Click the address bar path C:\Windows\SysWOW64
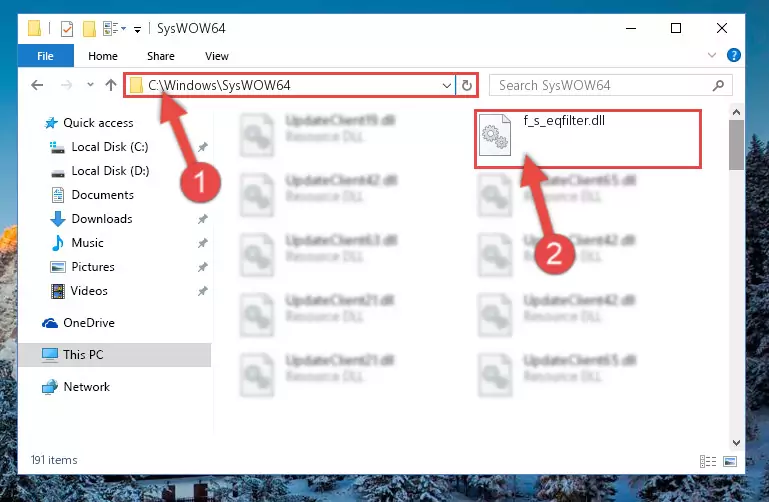769x502 pixels. pos(219,85)
